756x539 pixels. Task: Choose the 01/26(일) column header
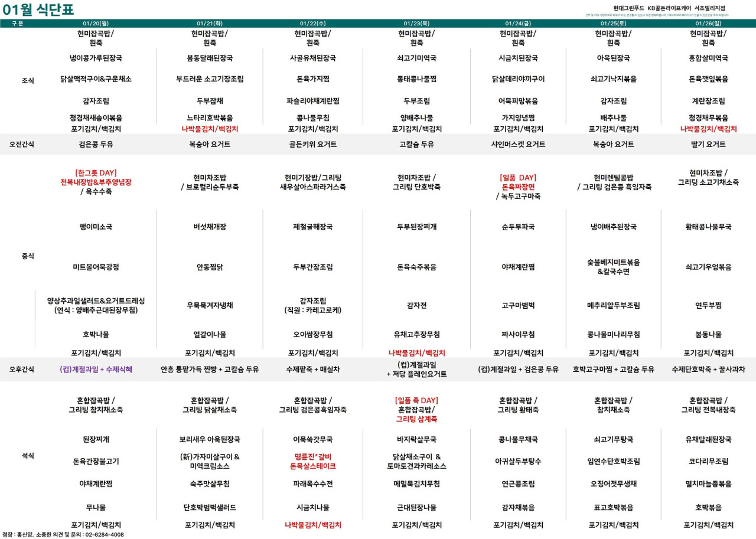[x=708, y=24]
